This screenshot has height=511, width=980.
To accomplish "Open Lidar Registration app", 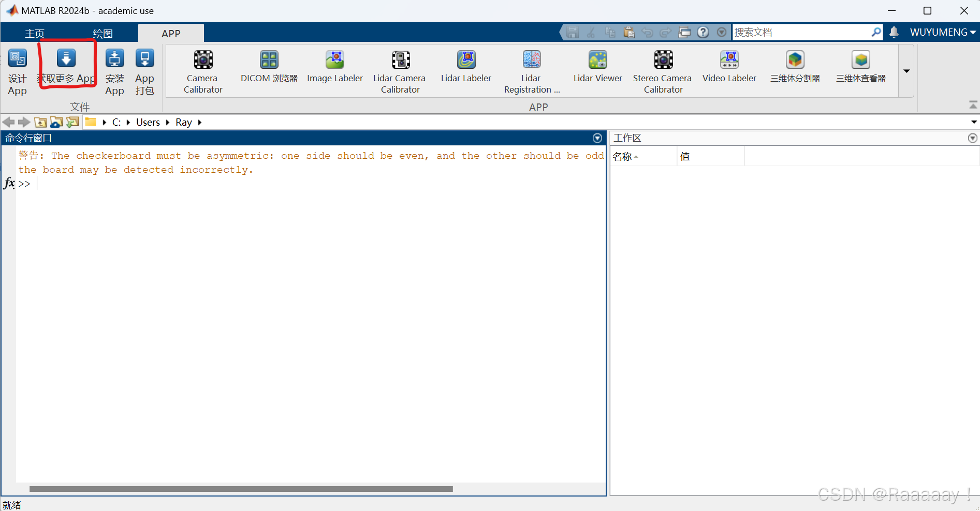I will pyautogui.click(x=532, y=72).
